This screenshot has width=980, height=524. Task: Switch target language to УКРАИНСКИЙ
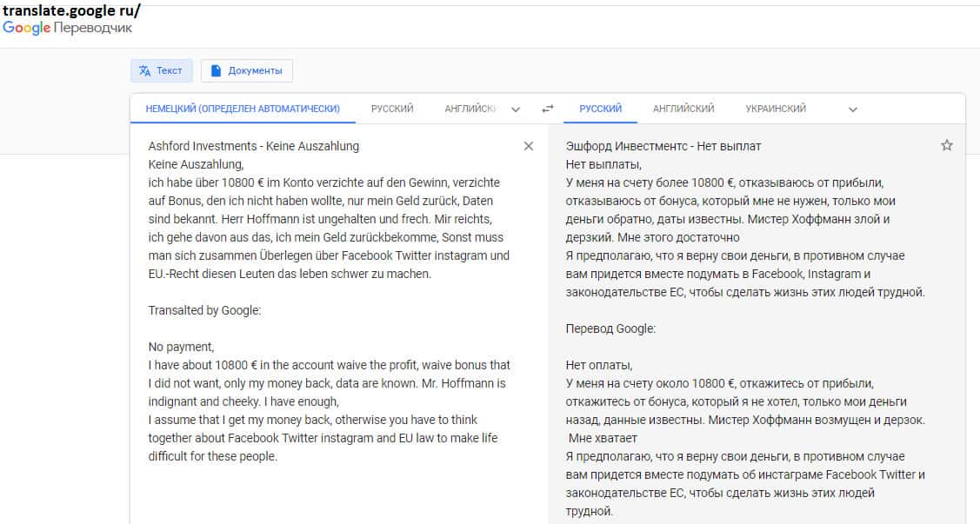click(776, 109)
